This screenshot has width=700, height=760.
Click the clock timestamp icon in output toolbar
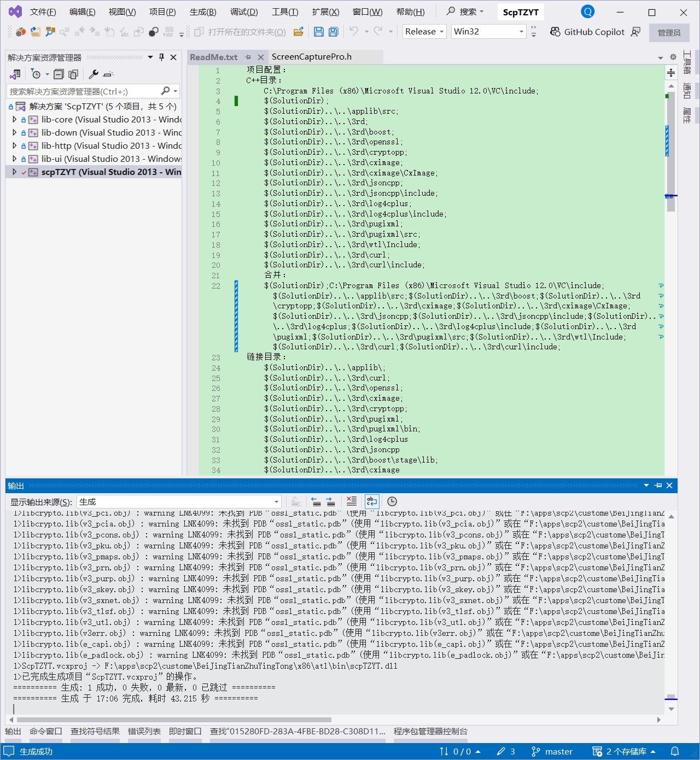click(x=392, y=501)
